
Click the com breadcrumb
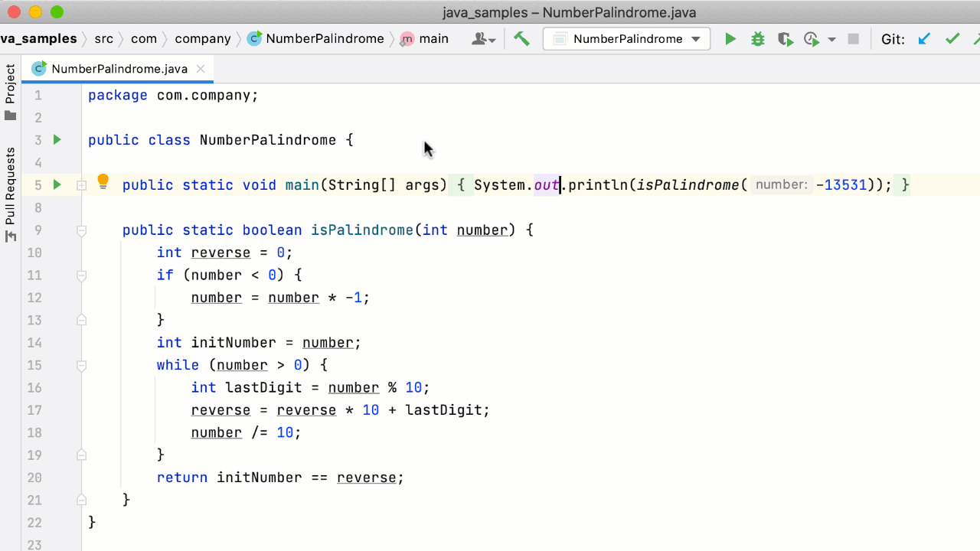pyautogui.click(x=144, y=39)
